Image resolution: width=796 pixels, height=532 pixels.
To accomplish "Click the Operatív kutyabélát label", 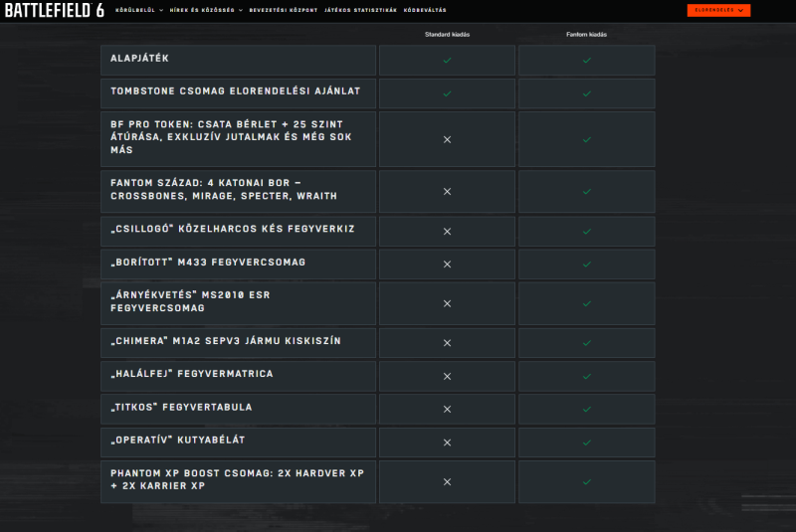I will pos(178,441).
